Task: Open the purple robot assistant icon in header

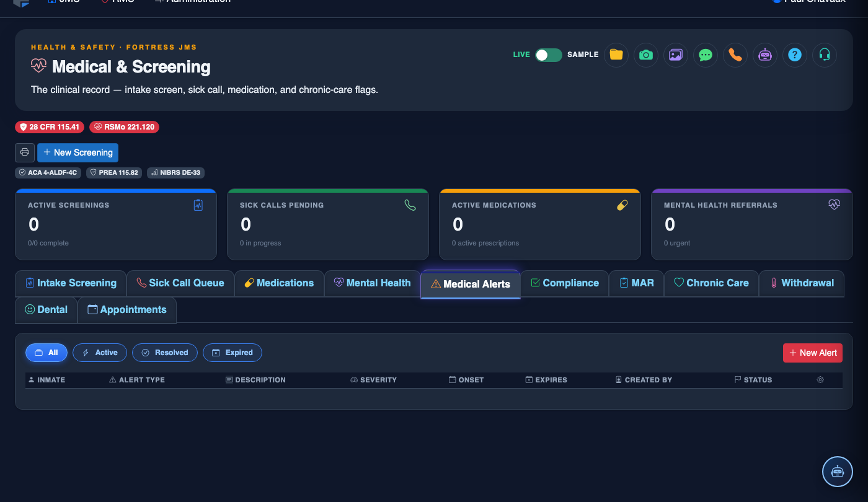Action: (x=764, y=55)
